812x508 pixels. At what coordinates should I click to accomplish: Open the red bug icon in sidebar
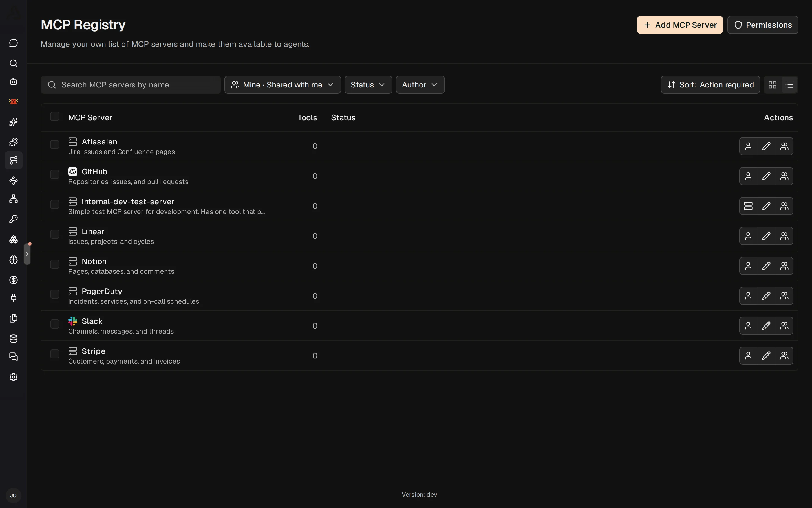click(14, 102)
